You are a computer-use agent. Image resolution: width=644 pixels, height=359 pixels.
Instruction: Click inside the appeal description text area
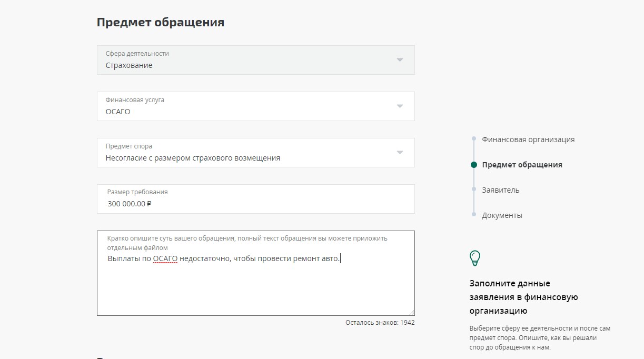pos(255,287)
